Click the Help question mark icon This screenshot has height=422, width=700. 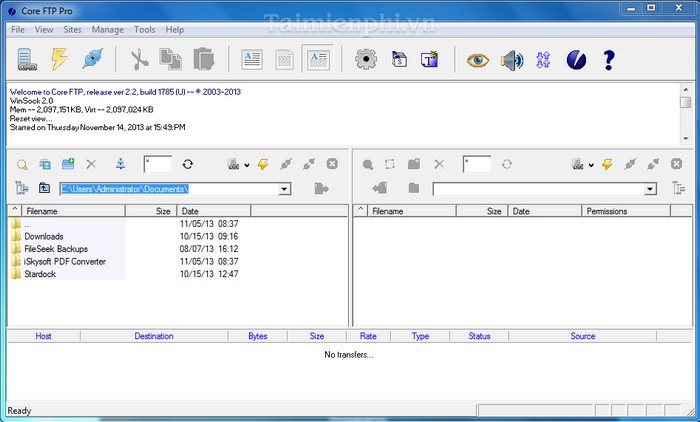[608, 60]
